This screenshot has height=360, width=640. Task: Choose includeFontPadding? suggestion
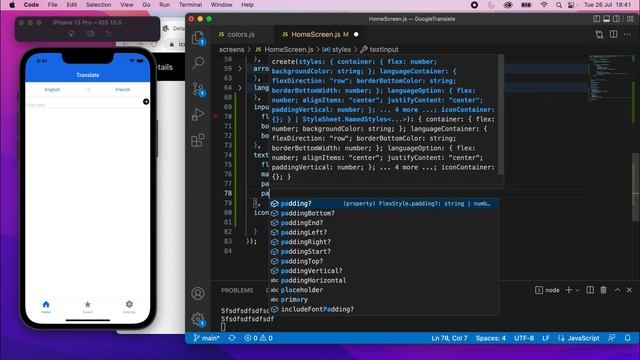[384, 309]
